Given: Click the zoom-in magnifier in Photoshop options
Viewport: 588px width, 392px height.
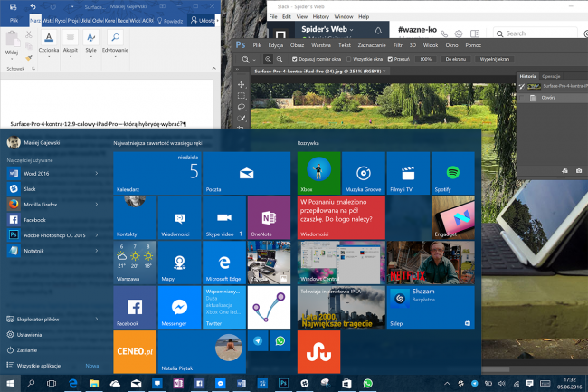Looking at the screenshot, I should coord(268,59).
